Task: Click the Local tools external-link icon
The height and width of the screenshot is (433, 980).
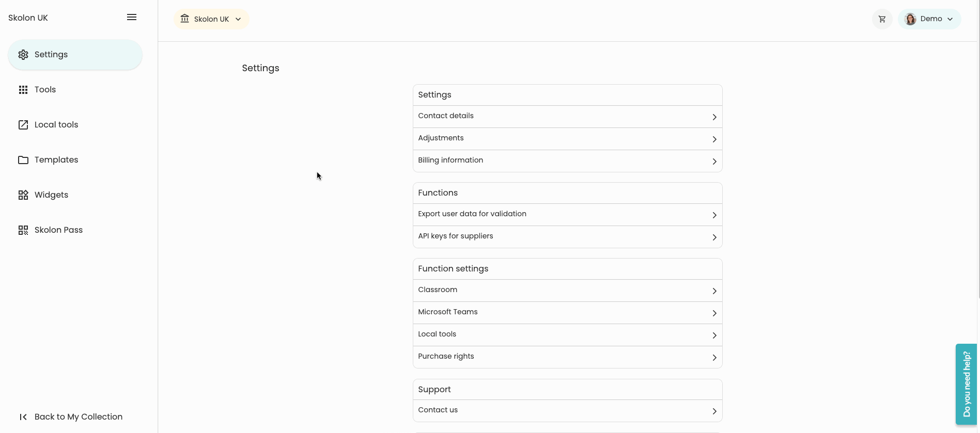Action: 23,125
